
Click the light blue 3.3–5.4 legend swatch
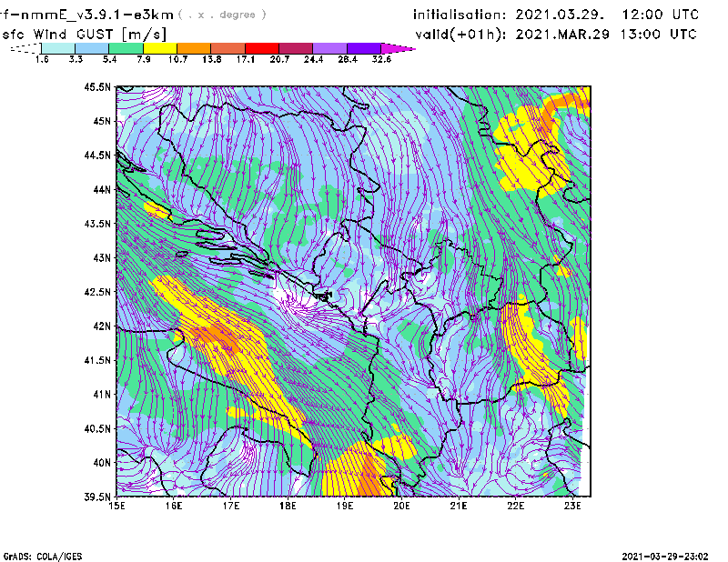pos(92,48)
